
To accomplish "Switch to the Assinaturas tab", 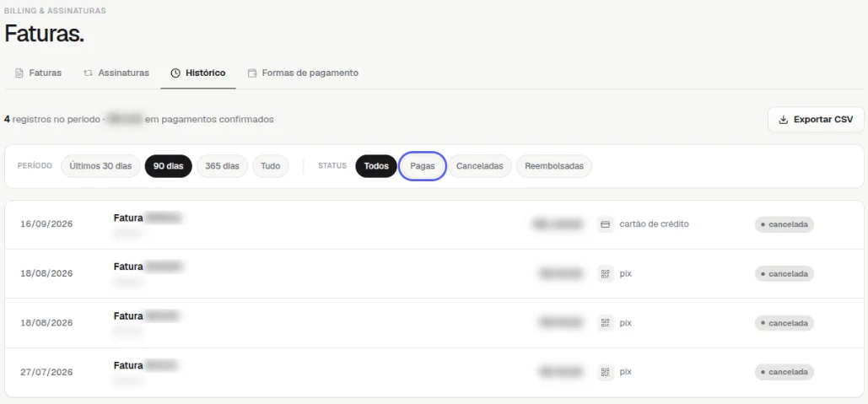I will [116, 73].
